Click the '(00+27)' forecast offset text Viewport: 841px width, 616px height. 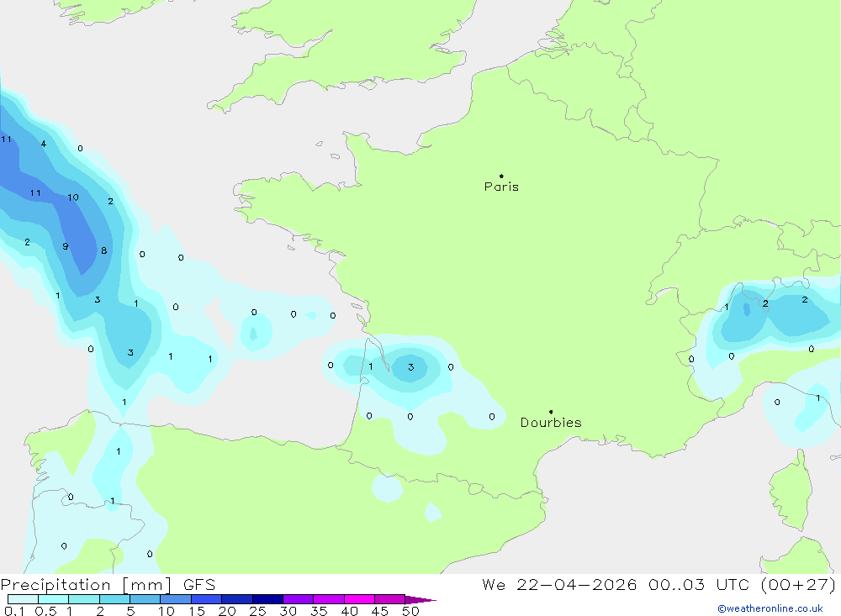798,585
